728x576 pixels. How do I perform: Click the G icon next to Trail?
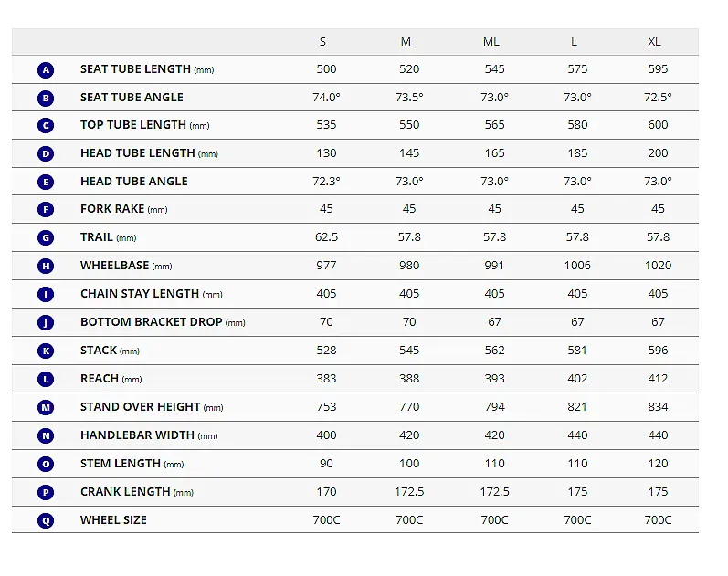(46, 237)
